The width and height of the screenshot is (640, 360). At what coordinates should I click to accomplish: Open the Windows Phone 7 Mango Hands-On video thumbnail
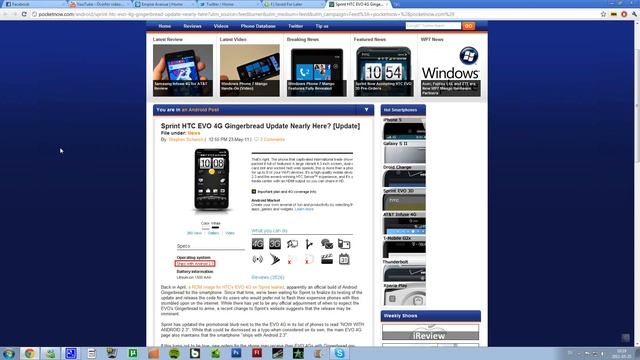tap(250, 70)
